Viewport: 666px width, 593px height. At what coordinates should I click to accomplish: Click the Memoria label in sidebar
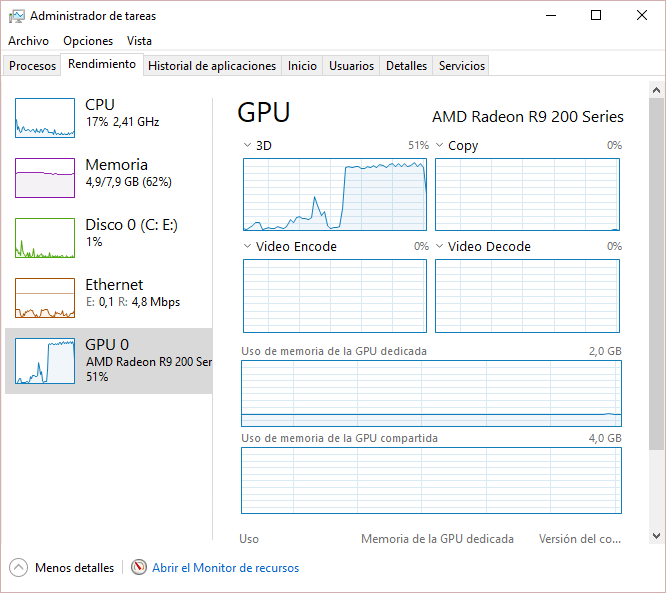[x=116, y=164]
